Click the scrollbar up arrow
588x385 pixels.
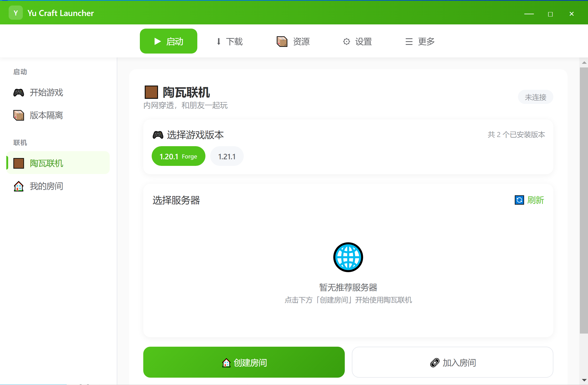point(584,62)
